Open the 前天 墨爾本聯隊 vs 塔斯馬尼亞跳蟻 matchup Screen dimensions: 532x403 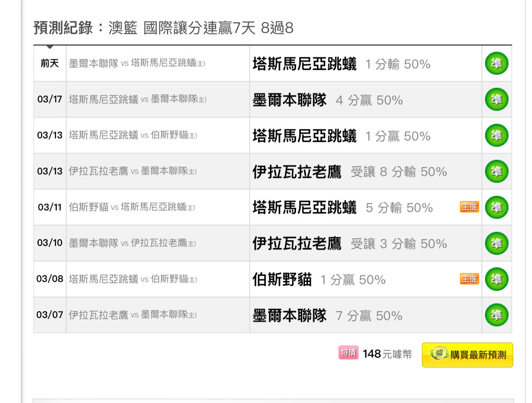(137, 63)
